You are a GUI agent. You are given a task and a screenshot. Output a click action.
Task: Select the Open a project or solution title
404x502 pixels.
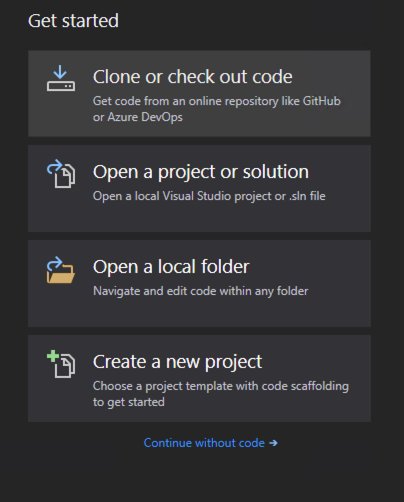point(201,172)
